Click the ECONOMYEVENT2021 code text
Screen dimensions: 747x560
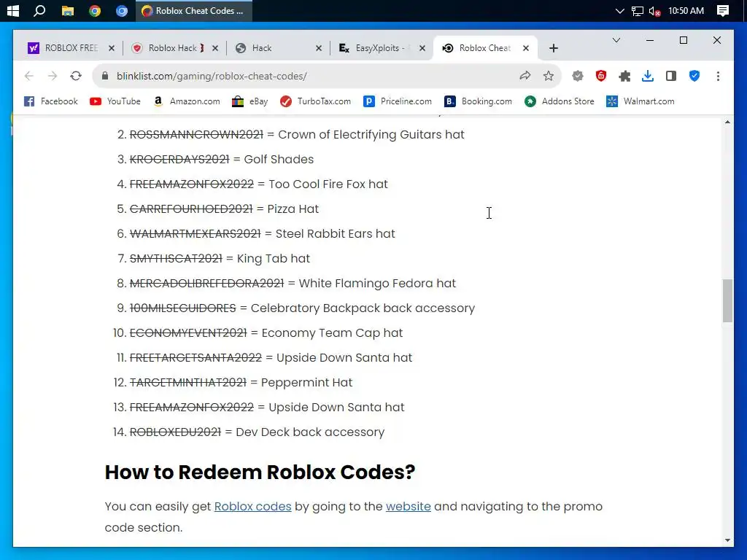(x=188, y=332)
